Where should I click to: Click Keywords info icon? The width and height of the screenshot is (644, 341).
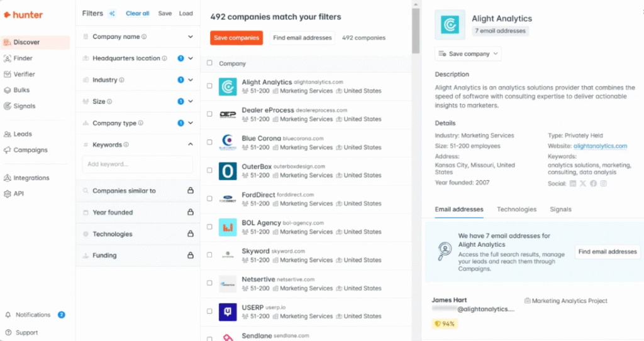click(126, 144)
